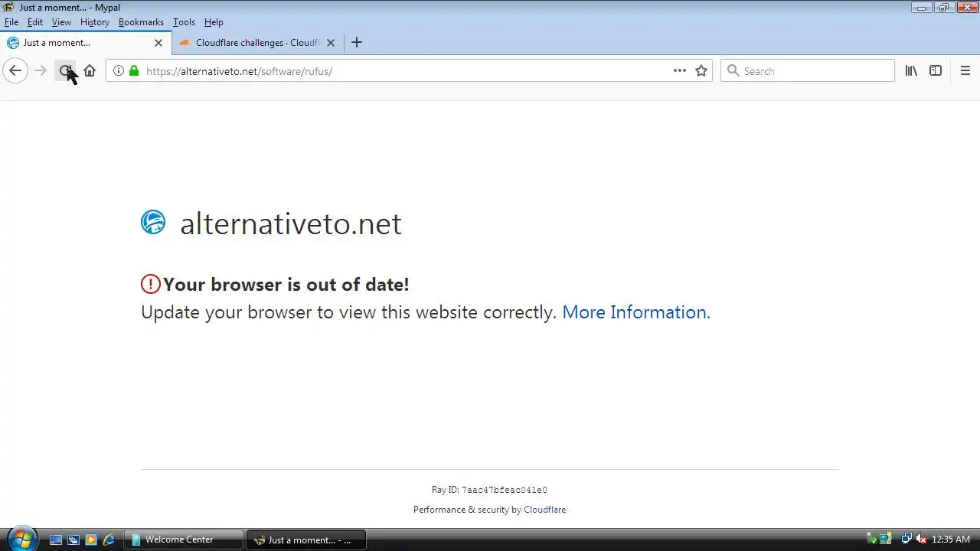Click the red exclamation warning icon
This screenshot has width=980, height=551.
coord(151,284)
